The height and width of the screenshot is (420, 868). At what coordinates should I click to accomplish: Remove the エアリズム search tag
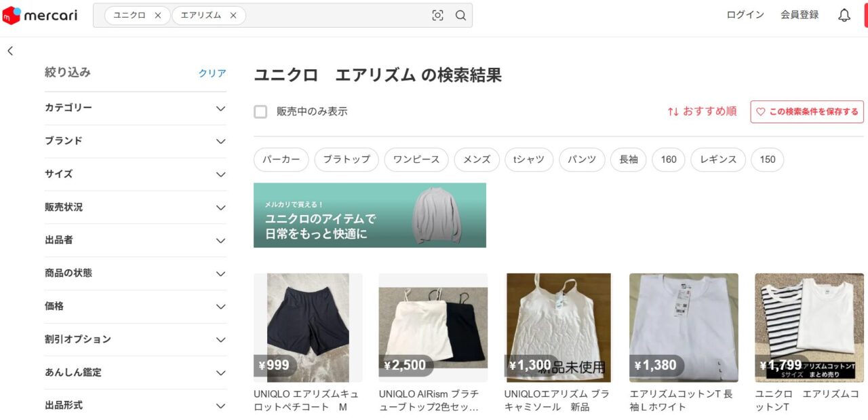click(233, 16)
